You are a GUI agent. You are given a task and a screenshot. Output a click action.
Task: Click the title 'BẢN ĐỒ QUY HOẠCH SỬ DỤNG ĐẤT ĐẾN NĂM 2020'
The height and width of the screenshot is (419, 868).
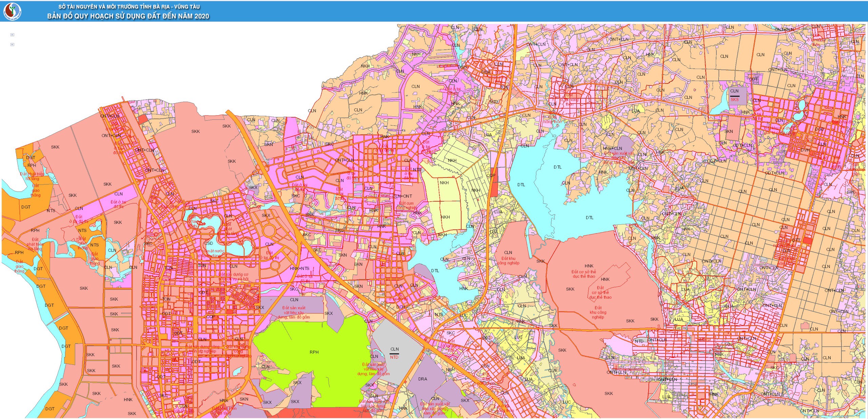click(x=128, y=16)
